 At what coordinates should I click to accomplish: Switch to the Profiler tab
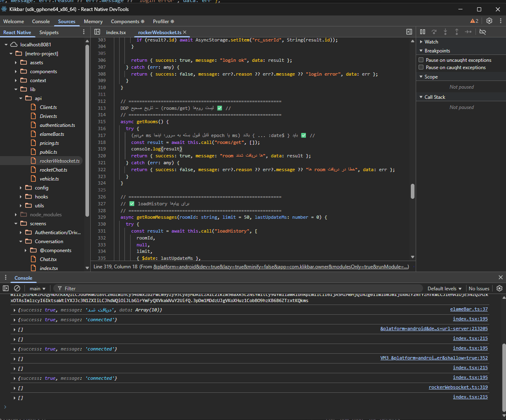[163, 21]
